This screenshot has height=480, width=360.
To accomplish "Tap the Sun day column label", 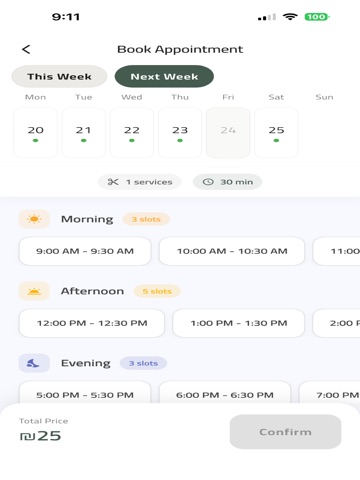I will coord(324,97).
